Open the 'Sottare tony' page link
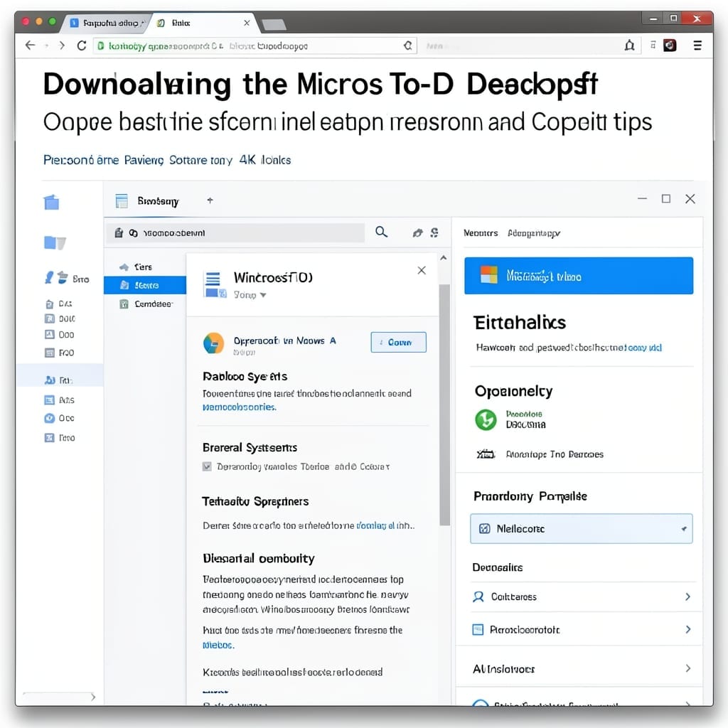This screenshot has height=728, width=728. pos(200,160)
